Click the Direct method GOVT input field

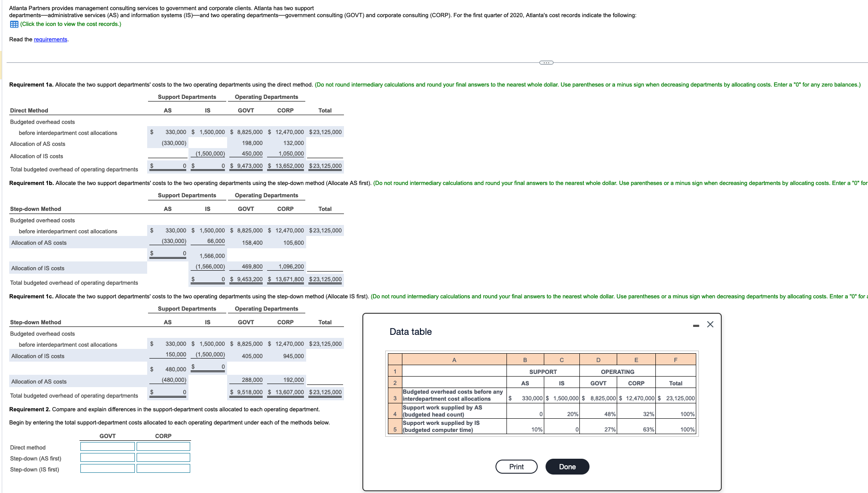(107, 446)
